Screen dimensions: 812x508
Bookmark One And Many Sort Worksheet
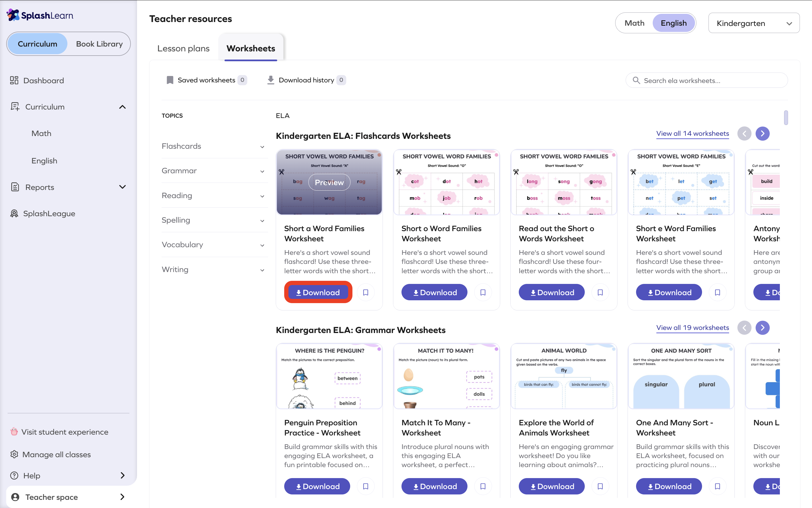[x=717, y=486]
